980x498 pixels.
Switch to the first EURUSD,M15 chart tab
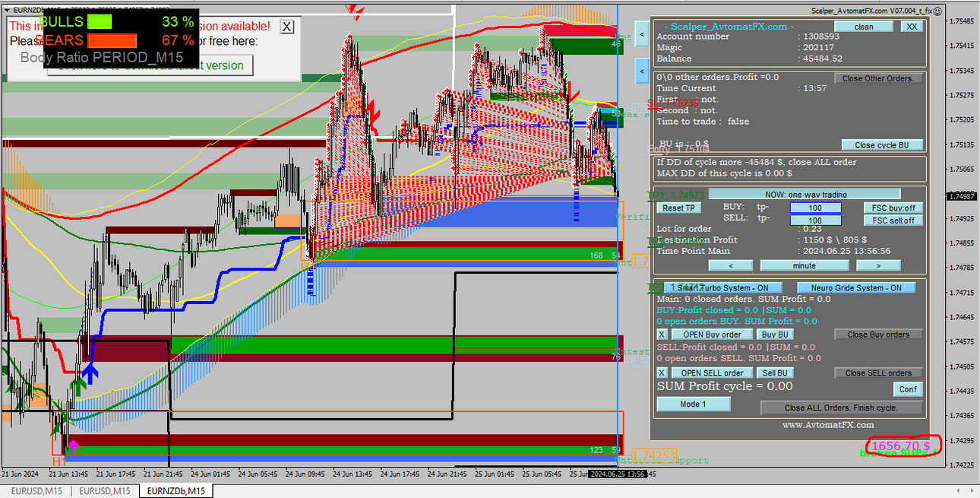(x=36, y=491)
